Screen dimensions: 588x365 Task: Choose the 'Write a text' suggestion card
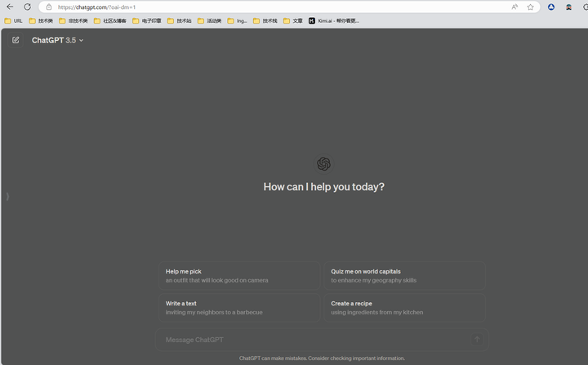238,308
